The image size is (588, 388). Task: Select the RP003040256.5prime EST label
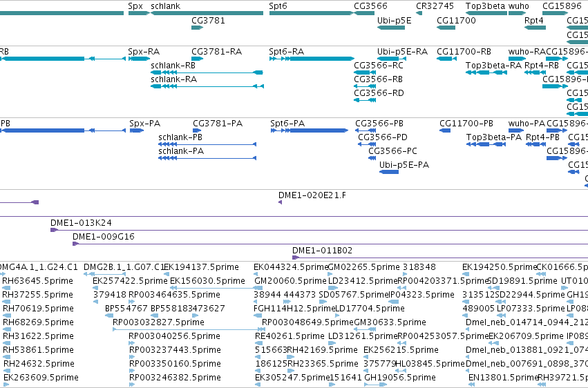point(174,336)
